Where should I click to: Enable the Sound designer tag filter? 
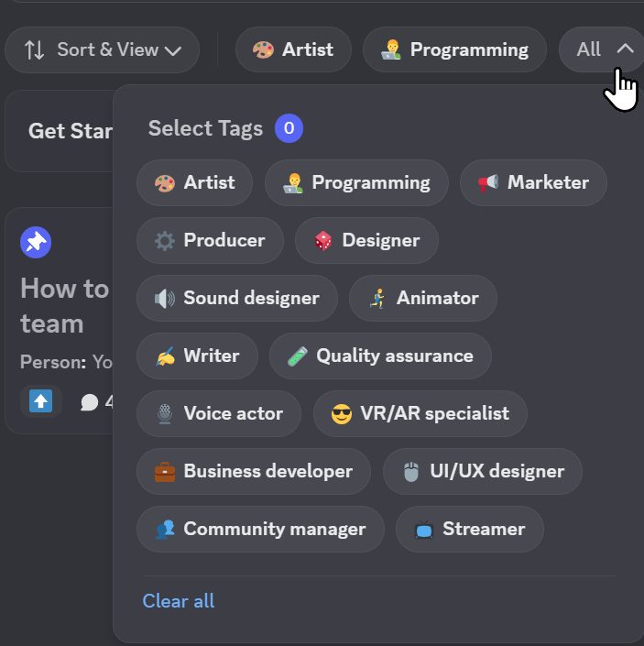(x=237, y=298)
